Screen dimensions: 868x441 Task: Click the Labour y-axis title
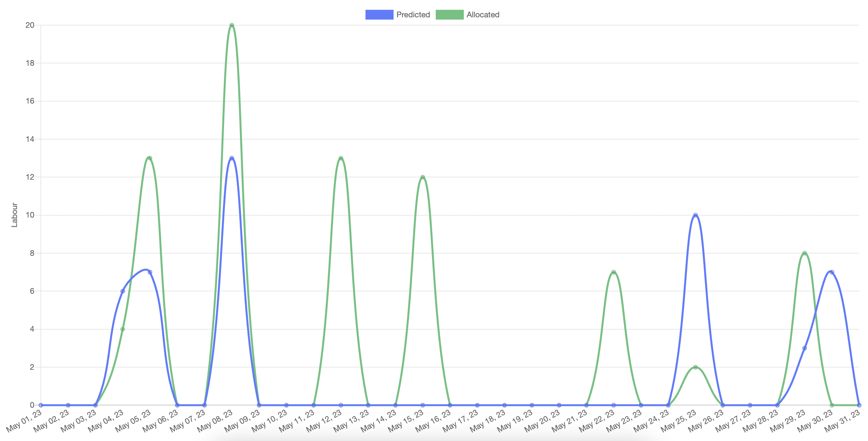pos(14,215)
